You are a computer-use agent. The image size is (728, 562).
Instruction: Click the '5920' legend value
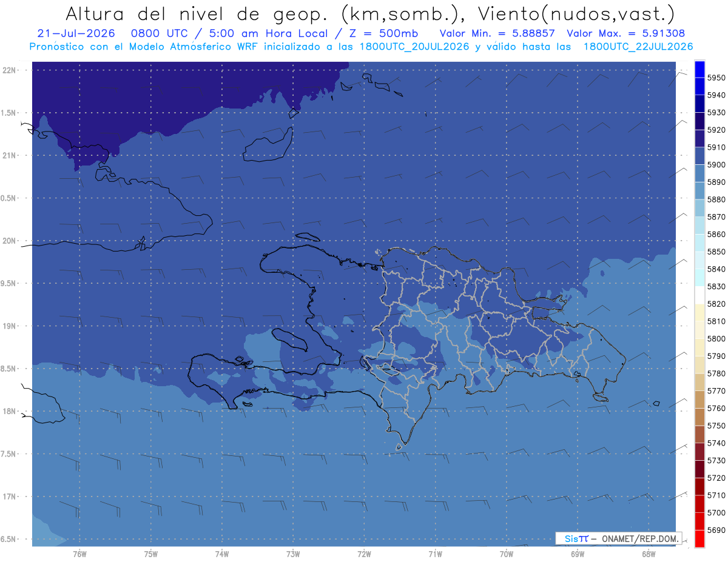coord(715,130)
